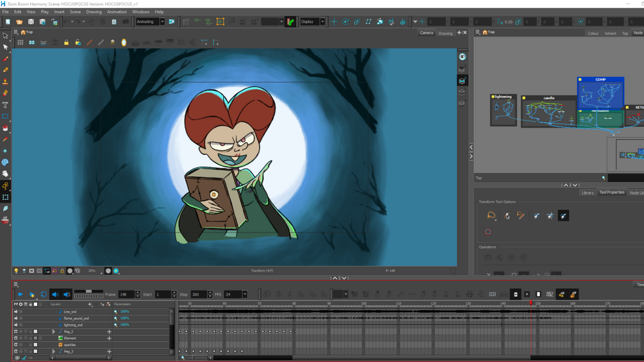Click the COMP node group

point(600,94)
